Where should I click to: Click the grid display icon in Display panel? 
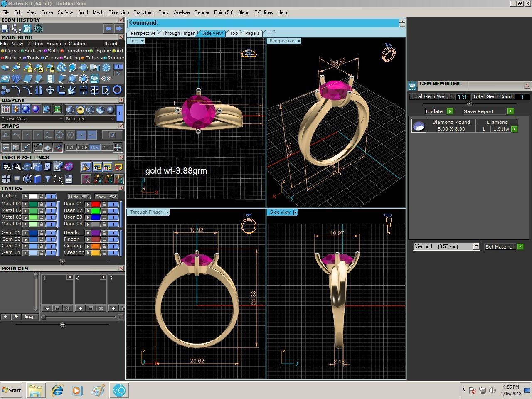(x=6, y=109)
